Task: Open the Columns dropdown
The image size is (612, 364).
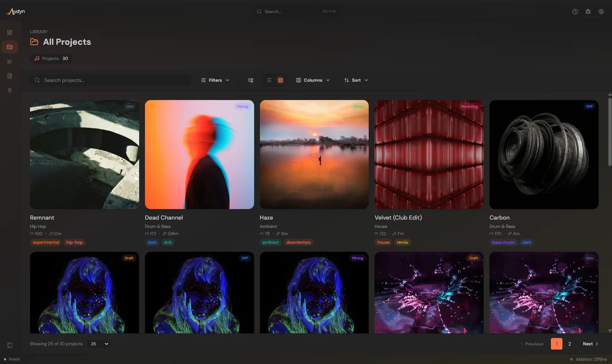Action: click(313, 80)
